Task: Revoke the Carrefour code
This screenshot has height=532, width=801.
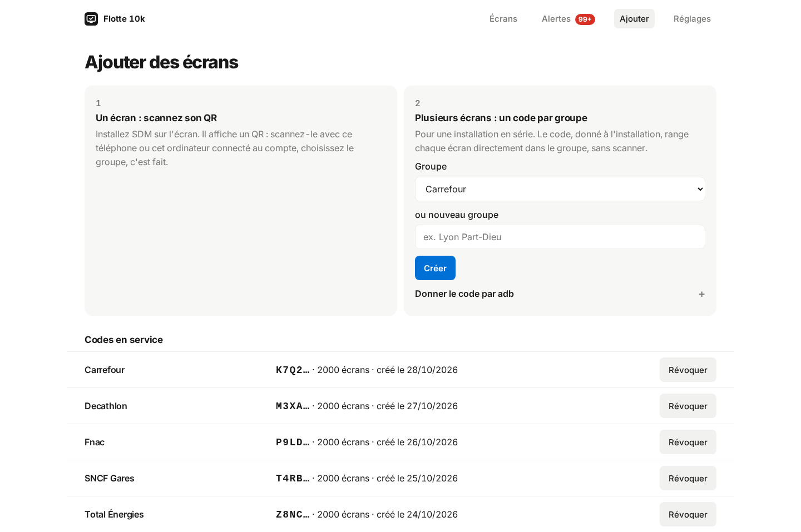Action: [x=688, y=370]
